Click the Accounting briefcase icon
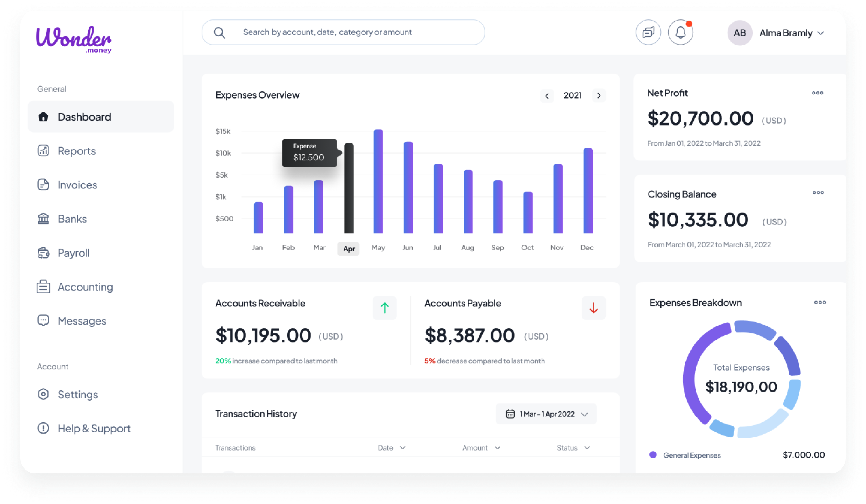The width and height of the screenshot is (866, 504). 43,287
